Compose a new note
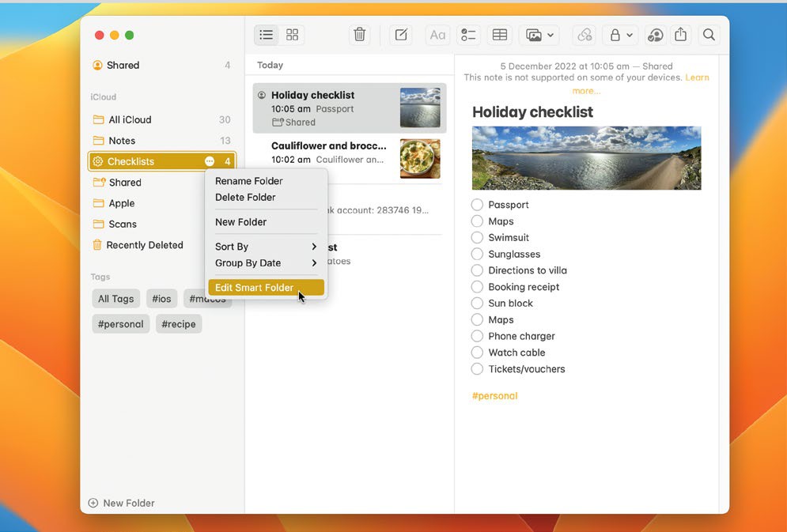This screenshot has height=532, width=787. [x=400, y=35]
